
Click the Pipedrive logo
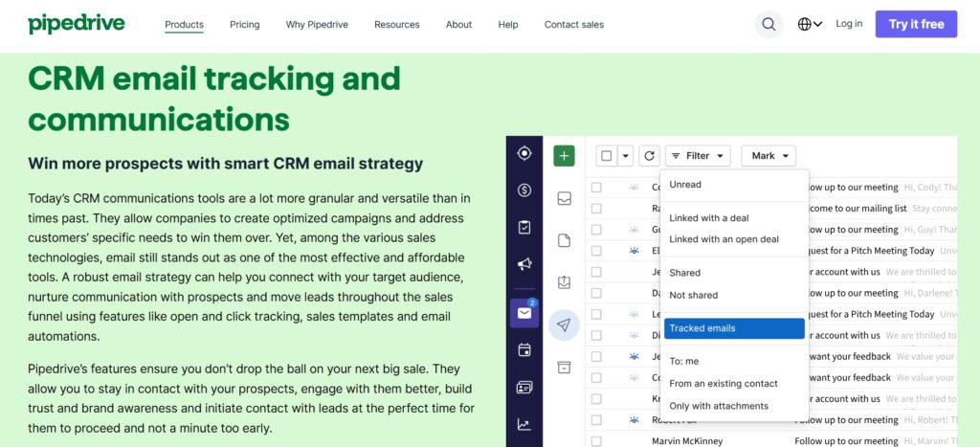point(77,23)
